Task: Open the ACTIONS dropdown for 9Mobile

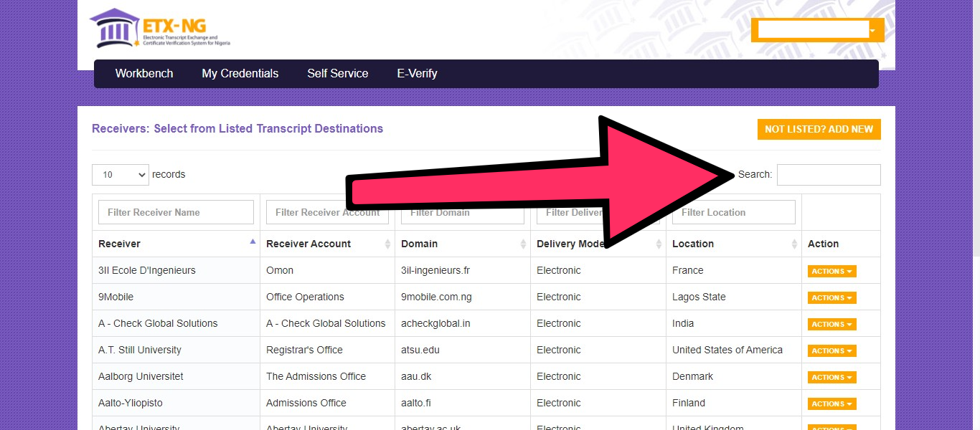Action: coord(831,297)
